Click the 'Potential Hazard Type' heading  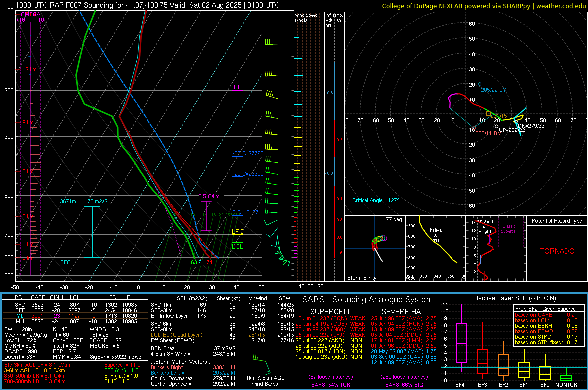click(557, 221)
